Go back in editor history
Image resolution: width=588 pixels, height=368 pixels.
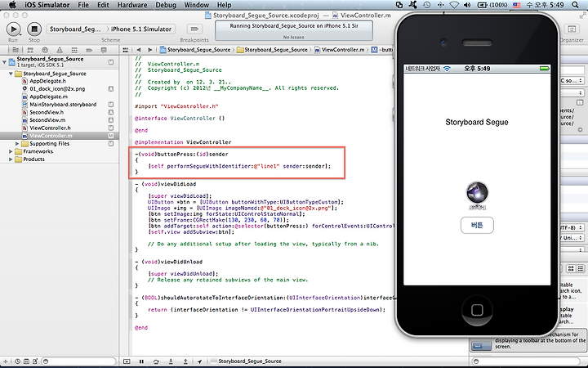tap(139, 50)
